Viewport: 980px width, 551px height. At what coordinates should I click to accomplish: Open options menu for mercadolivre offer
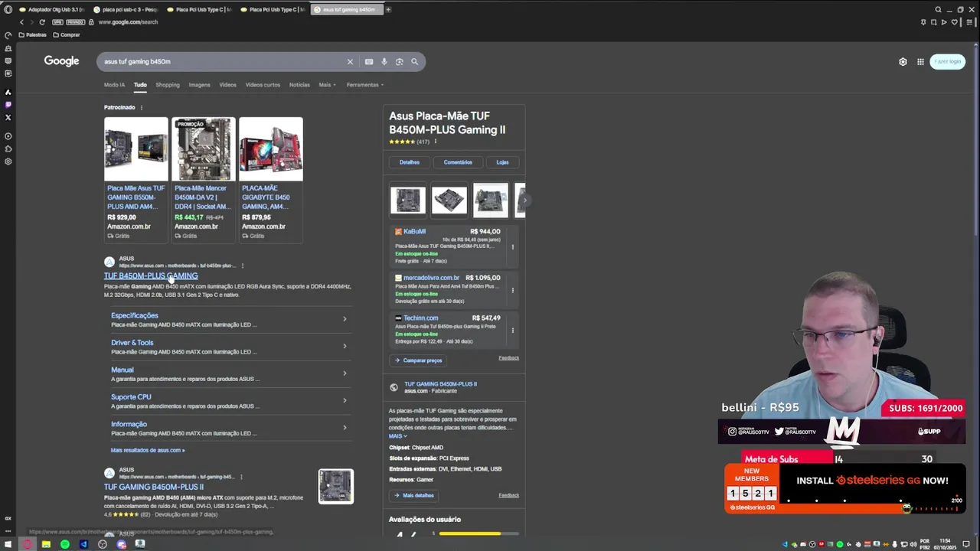pos(513,290)
